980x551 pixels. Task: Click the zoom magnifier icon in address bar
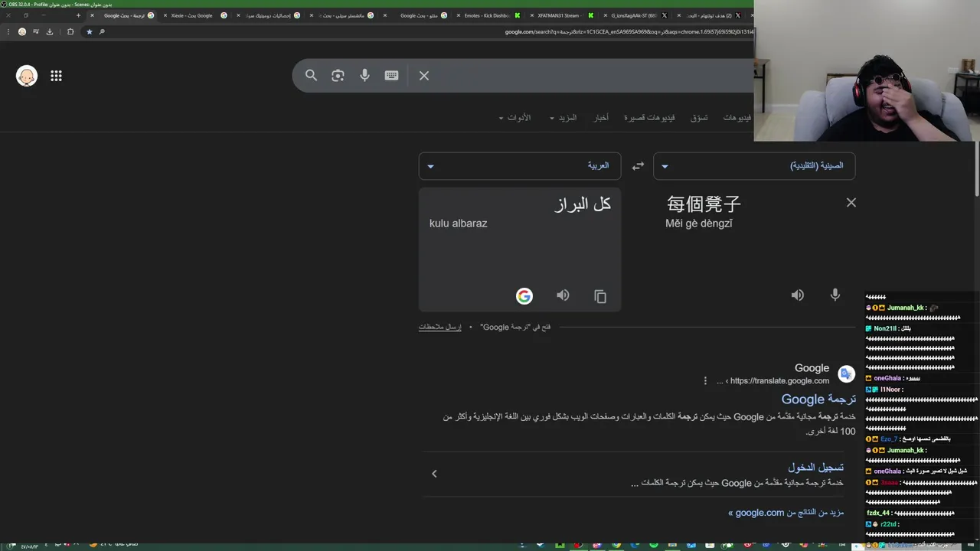[x=101, y=31]
